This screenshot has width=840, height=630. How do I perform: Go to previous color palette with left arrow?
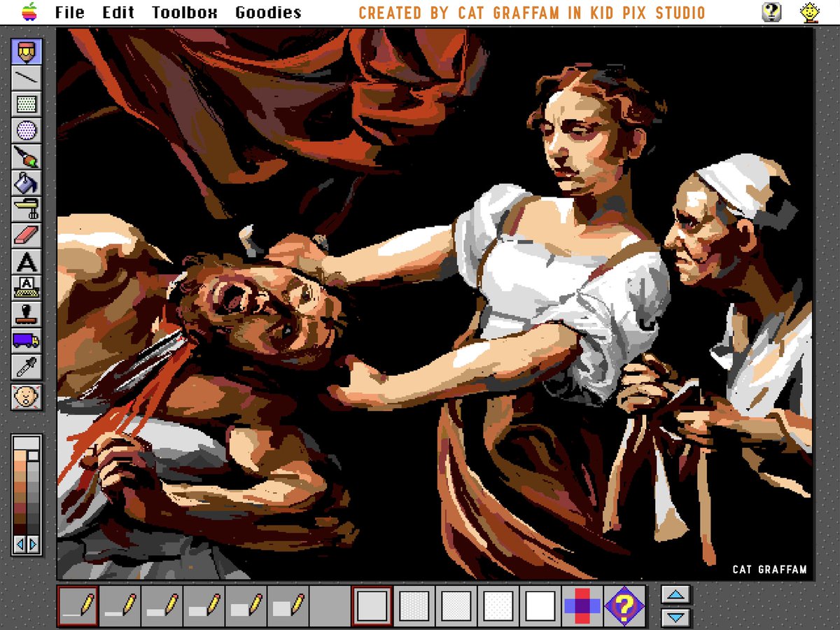pos(20,544)
